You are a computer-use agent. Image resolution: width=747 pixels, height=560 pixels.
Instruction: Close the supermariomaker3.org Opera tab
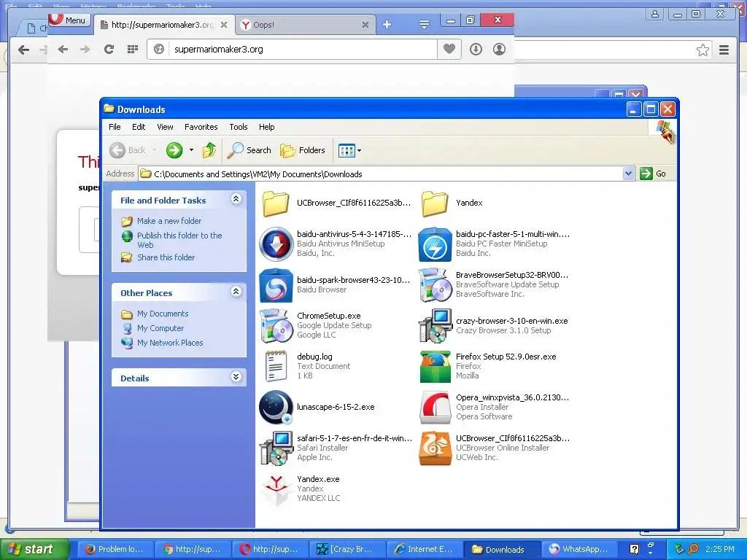[224, 25]
